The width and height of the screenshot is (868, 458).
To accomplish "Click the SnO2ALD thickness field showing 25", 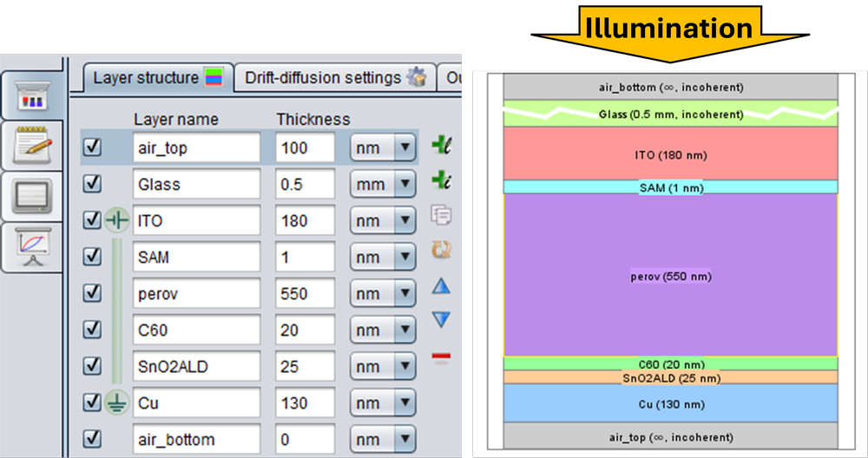I will pyautogui.click(x=305, y=367).
